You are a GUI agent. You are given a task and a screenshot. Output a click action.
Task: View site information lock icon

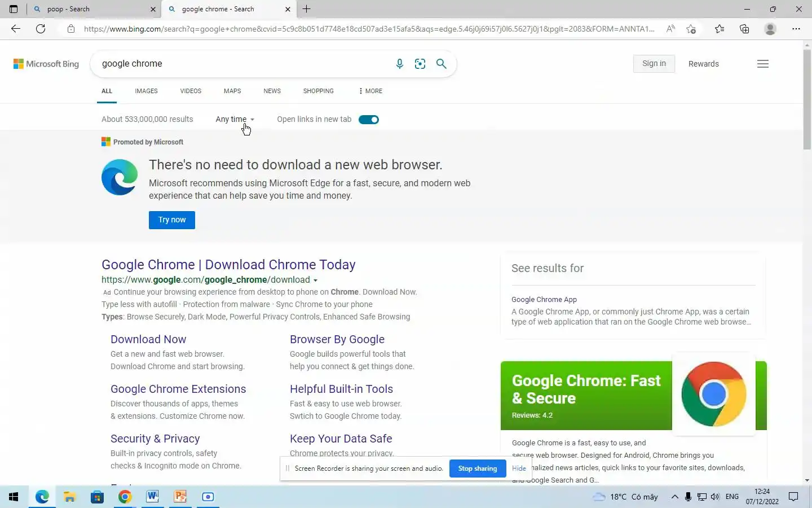tap(71, 29)
